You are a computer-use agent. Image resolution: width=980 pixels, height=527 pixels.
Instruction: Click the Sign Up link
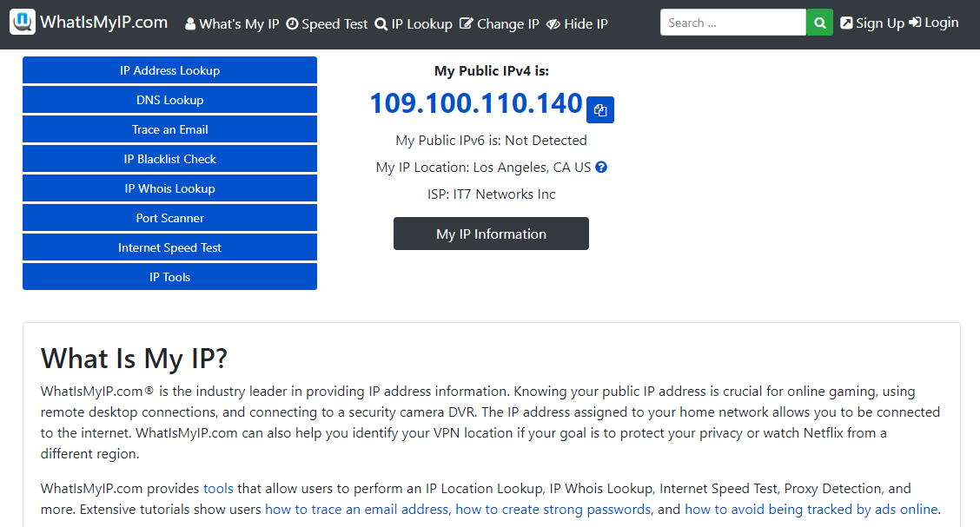pyautogui.click(x=872, y=23)
